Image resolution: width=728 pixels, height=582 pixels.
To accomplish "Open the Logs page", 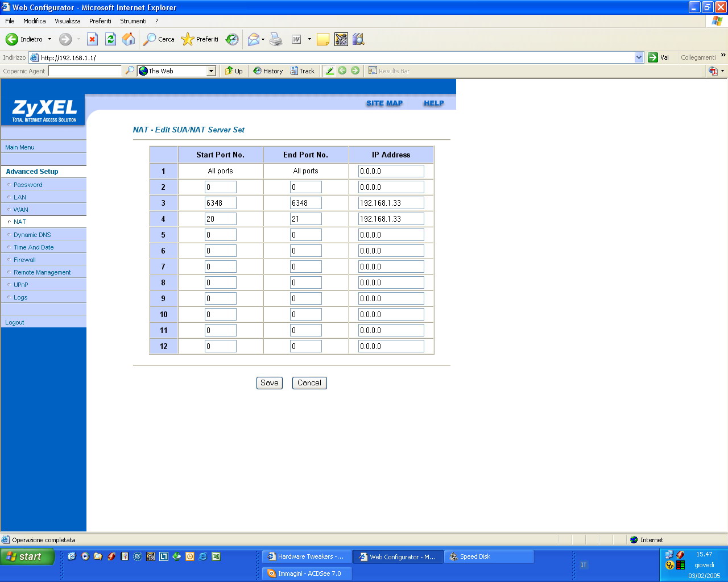I will [x=20, y=297].
